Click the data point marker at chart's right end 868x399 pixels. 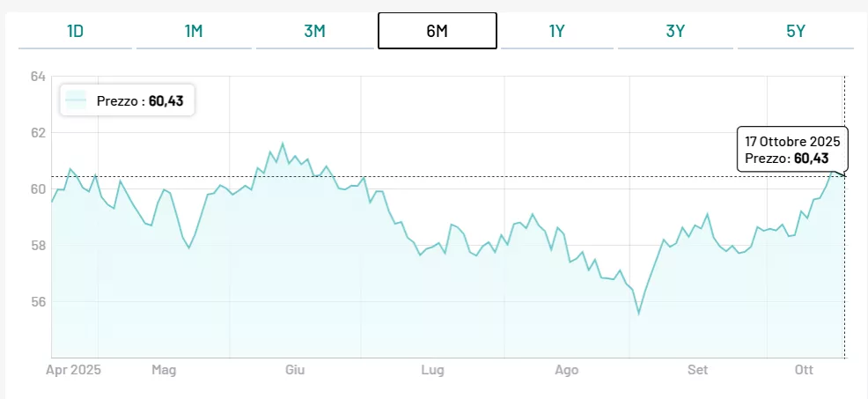coord(843,176)
